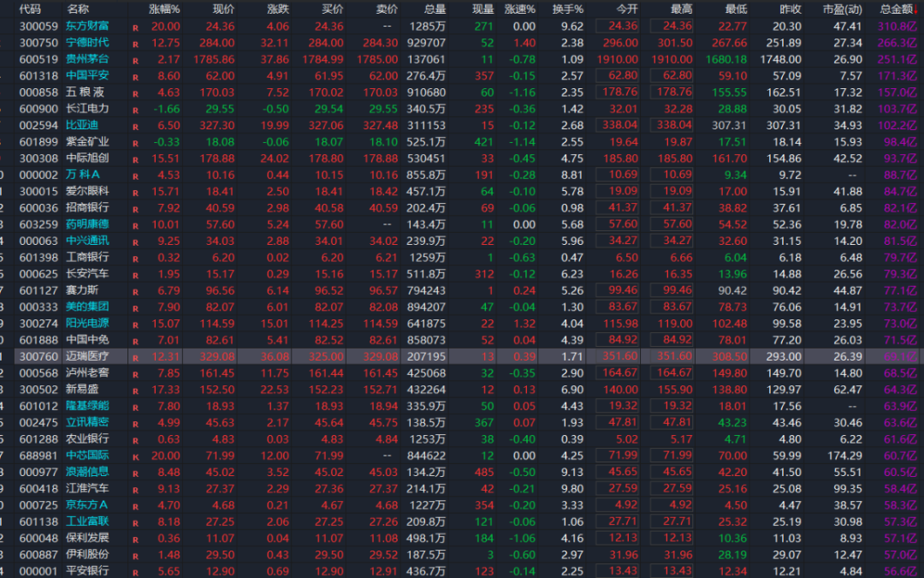Select the 五 粮 液 name cell
This screenshot has height=578, width=924.
click(x=86, y=92)
